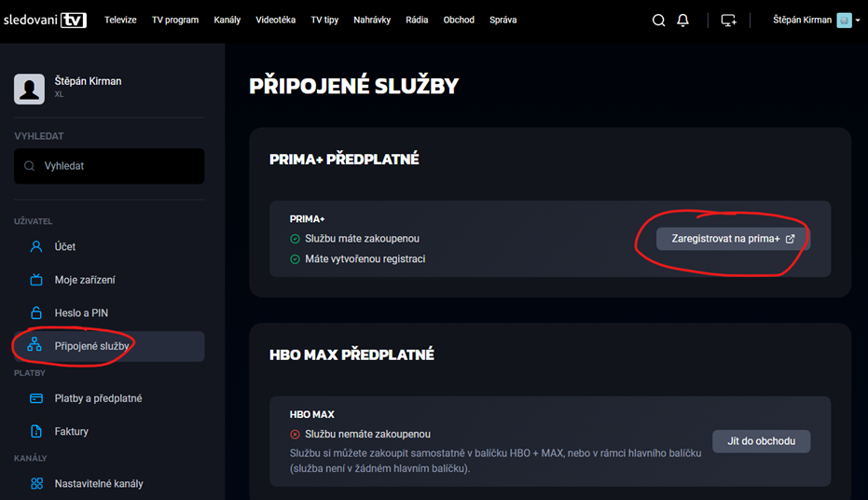Click the add device screen icon
Screen dimensions: 868x500
(x=729, y=21)
